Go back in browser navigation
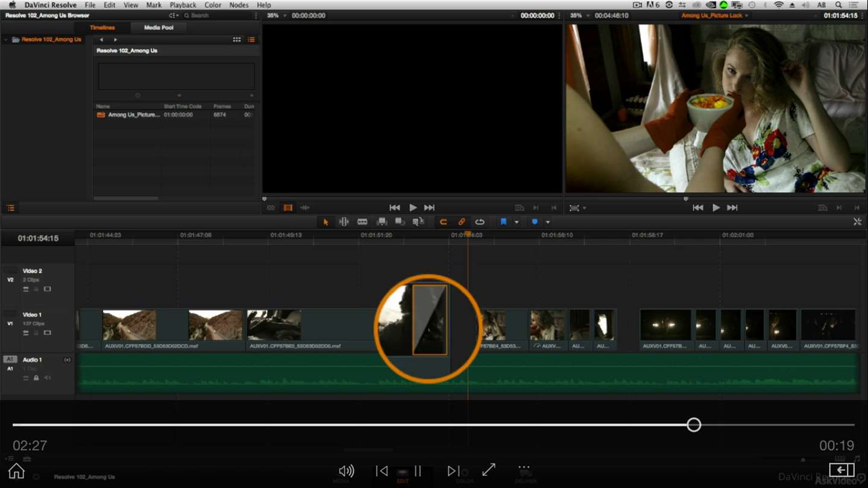This screenshot has height=488, width=868. coord(101,40)
